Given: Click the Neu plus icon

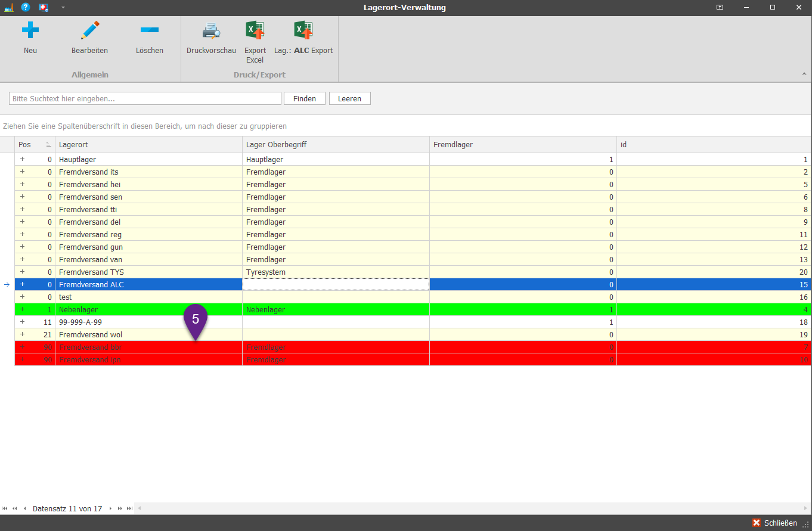Looking at the screenshot, I should coord(30,30).
